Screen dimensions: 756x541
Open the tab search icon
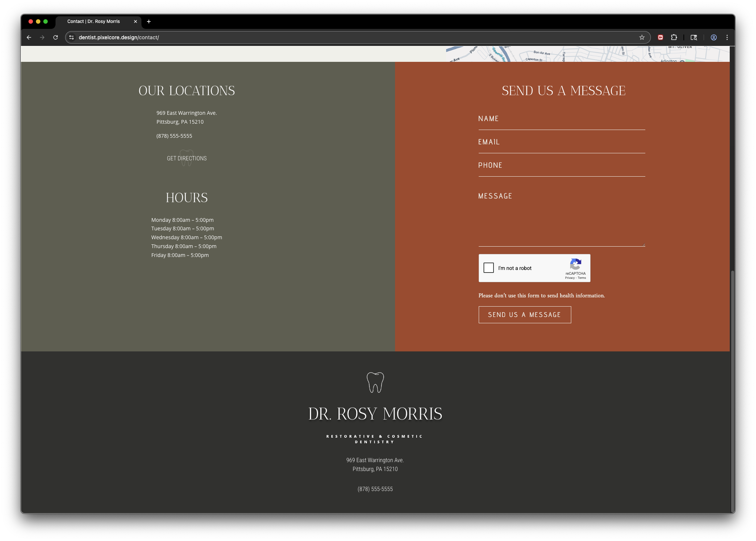coord(694,37)
